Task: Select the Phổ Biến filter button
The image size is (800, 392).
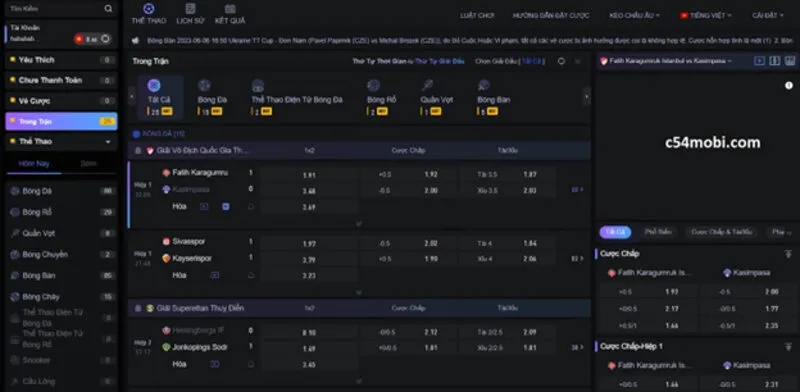Action: tap(658, 232)
